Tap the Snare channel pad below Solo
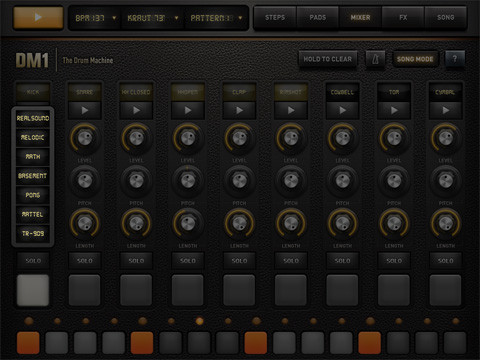This screenshot has width=480, height=360. pos(85,290)
